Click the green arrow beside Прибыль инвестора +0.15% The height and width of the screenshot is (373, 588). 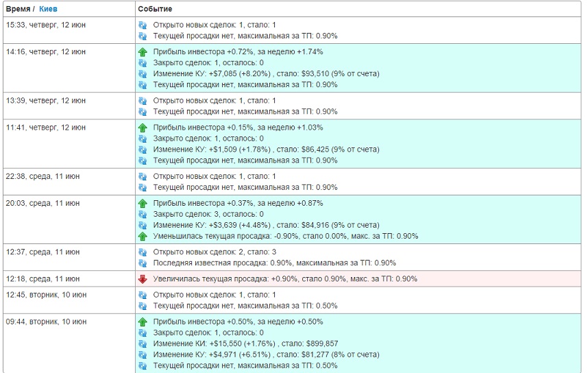[x=143, y=128]
